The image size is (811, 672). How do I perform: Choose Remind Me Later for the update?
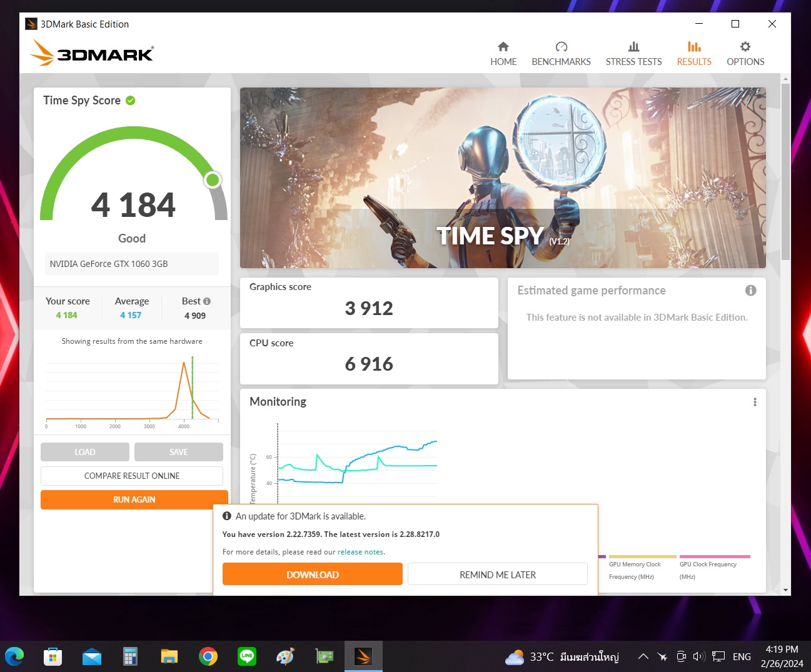tap(498, 574)
